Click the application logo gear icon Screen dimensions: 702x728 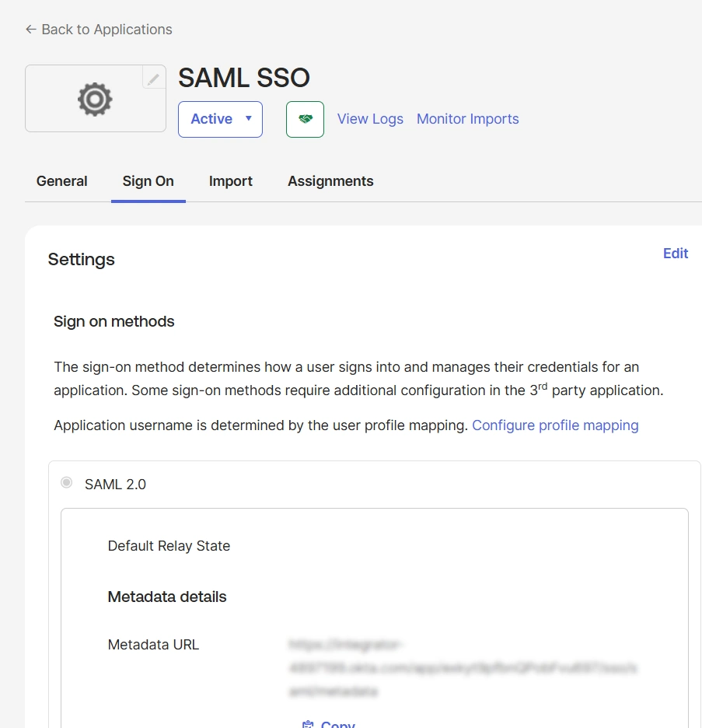coord(94,99)
